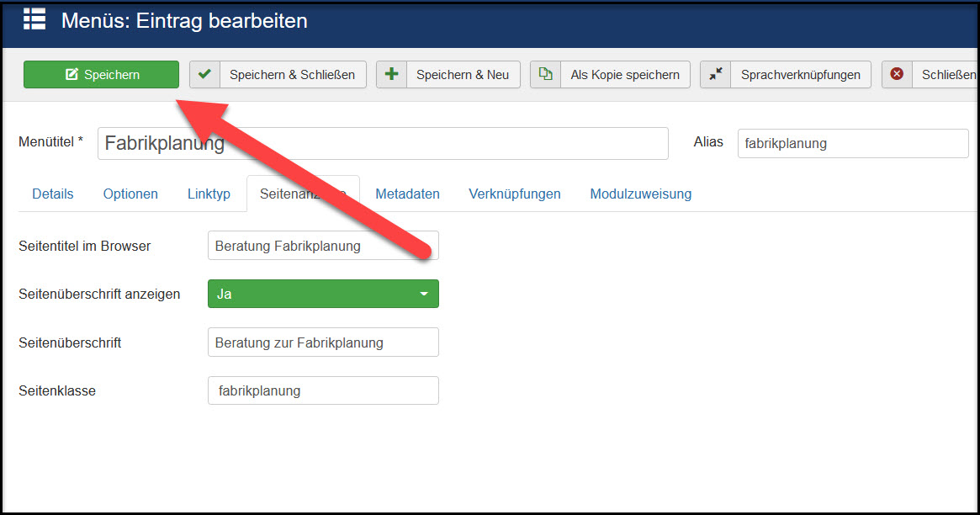This screenshot has width=980, height=515.
Task: Click inside the Menütitel input field
Action: coord(336,143)
